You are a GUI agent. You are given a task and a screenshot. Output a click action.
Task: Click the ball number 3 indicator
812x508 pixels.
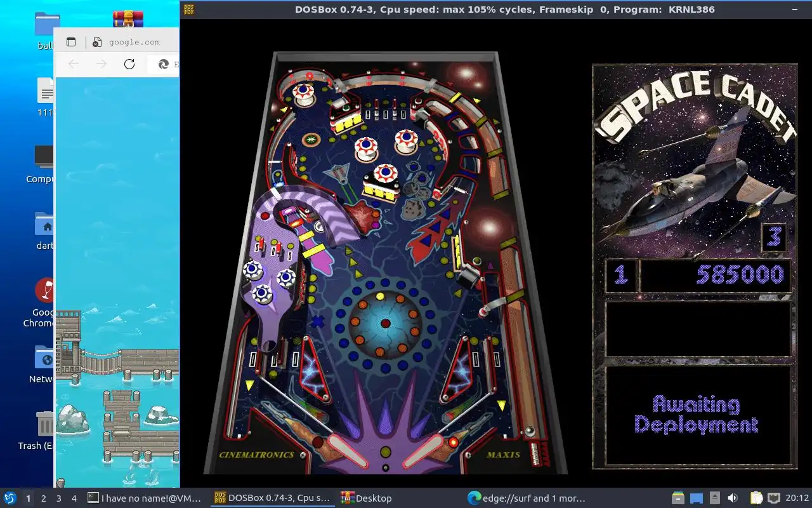click(774, 237)
